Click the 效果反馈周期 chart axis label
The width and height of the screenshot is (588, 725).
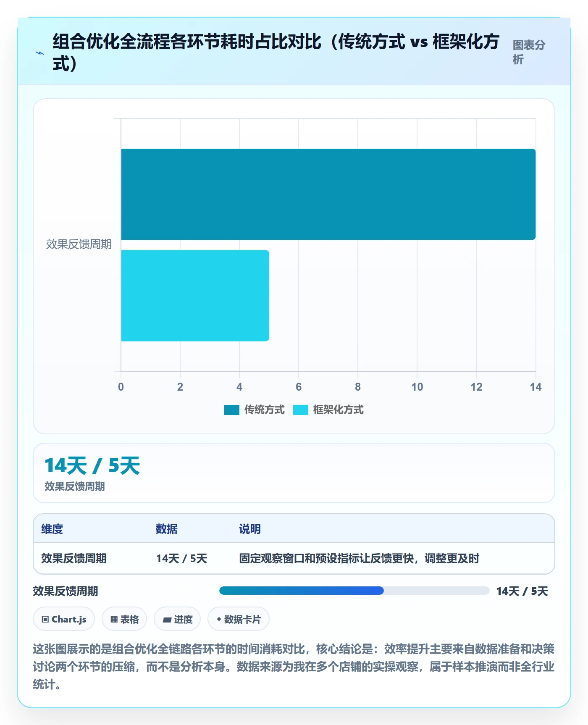79,244
